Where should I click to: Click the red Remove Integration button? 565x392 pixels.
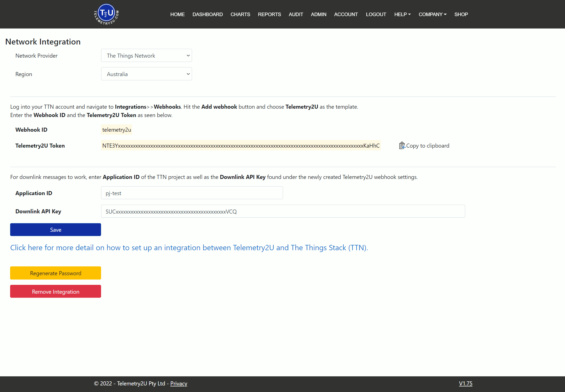pyautogui.click(x=56, y=292)
